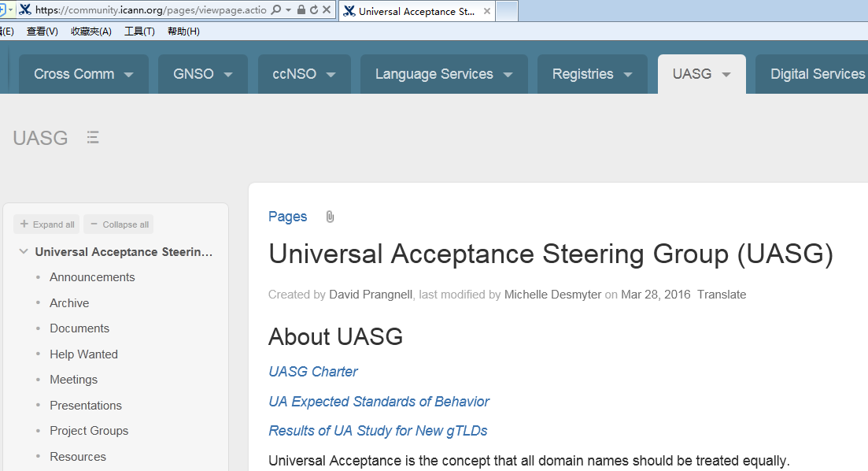Click the site favicon in the address bar
868x471 pixels.
click(25, 10)
